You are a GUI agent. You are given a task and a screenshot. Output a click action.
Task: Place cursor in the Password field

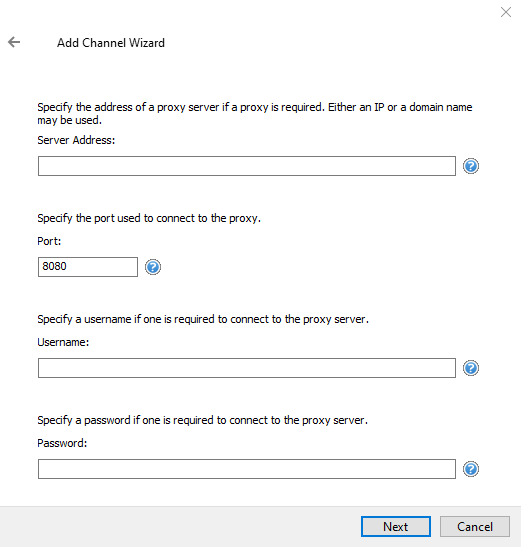pos(247,469)
